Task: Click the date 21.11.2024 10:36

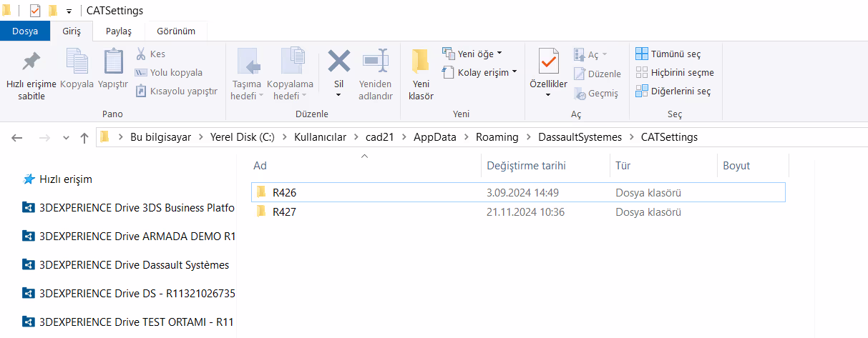Action: (x=526, y=212)
